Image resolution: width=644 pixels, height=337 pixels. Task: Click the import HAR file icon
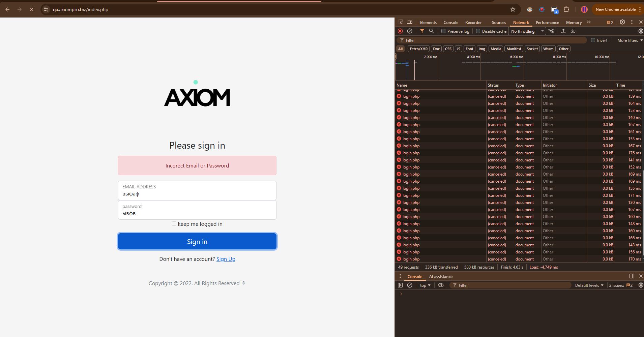[x=563, y=31]
